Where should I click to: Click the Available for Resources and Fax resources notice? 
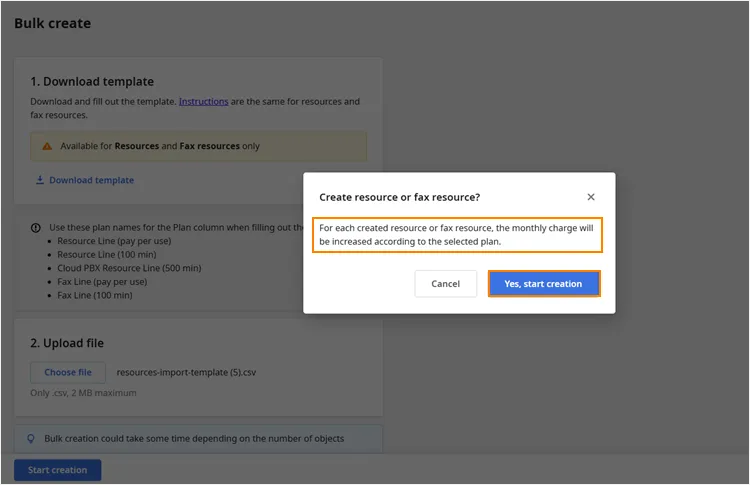[199, 146]
